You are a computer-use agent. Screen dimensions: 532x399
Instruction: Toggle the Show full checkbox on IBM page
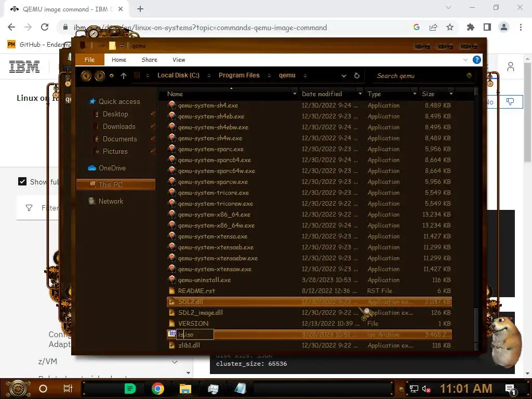point(22,181)
